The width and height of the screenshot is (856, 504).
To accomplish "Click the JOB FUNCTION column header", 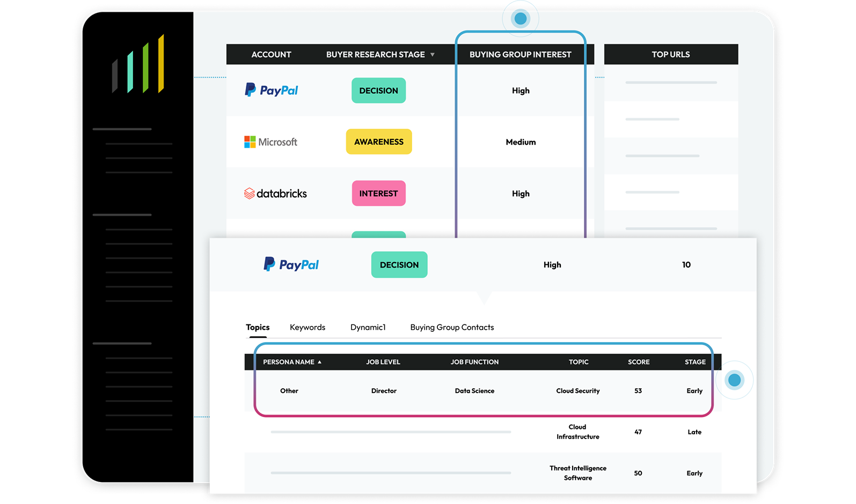I will pos(474,362).
